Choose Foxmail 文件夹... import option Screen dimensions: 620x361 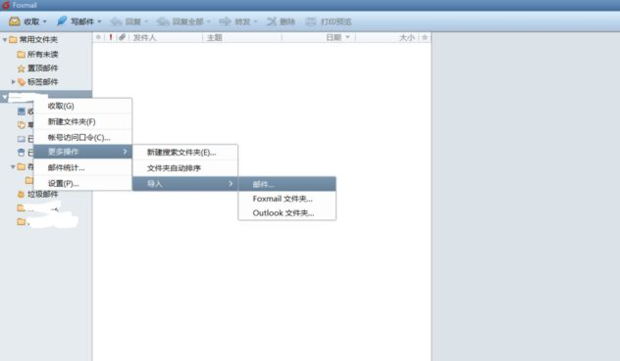287,198
